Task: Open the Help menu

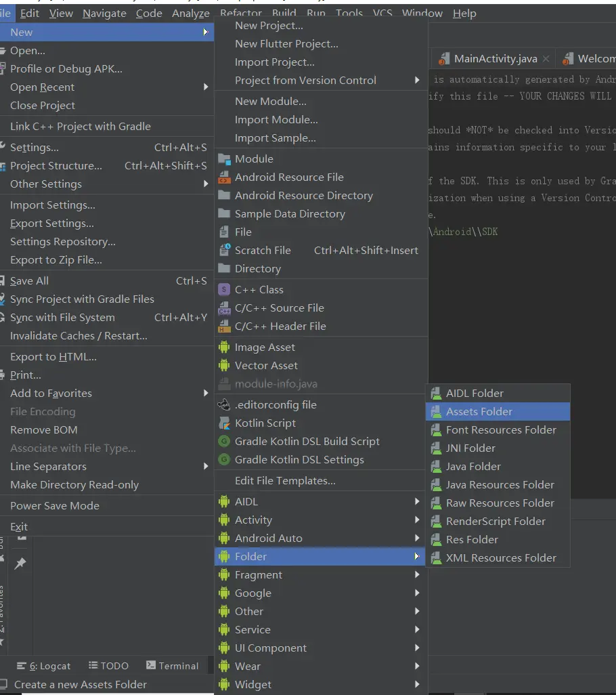Action: coord(464,14)
